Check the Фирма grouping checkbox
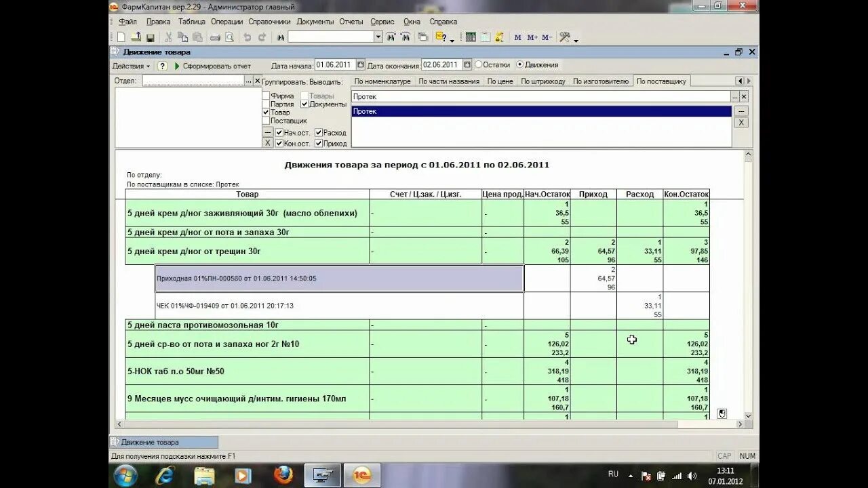The image size is (868, 488). 267,96
